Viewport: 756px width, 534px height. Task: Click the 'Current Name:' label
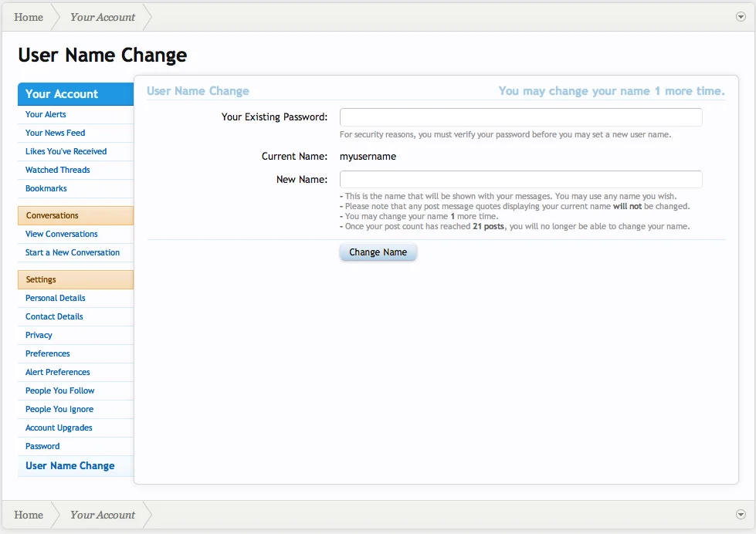(294, 156)
